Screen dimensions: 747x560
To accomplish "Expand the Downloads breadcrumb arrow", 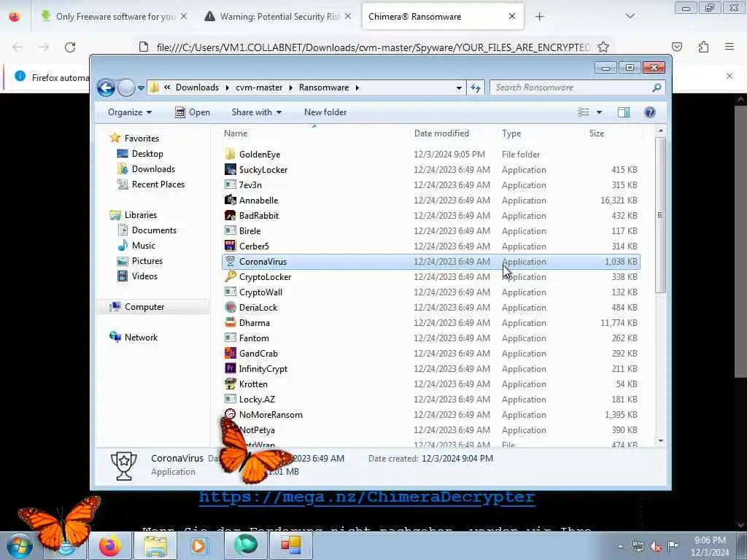I will click(x=227, y=87).
